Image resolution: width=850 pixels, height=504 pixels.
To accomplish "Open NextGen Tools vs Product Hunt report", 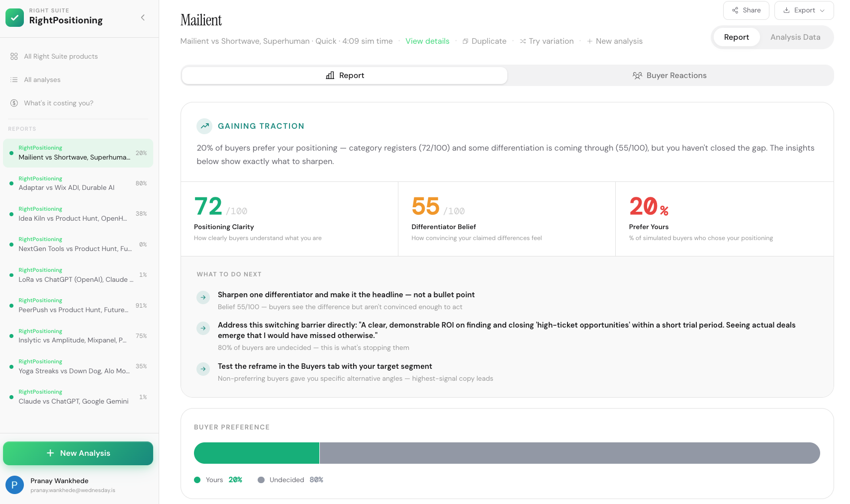I will coord(78,244).
